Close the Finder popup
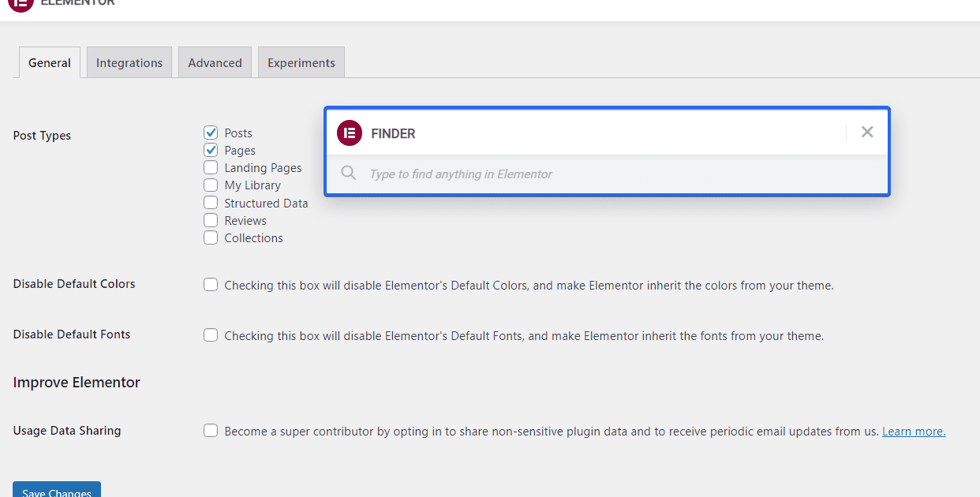980x497 pixels. point(867,133)
